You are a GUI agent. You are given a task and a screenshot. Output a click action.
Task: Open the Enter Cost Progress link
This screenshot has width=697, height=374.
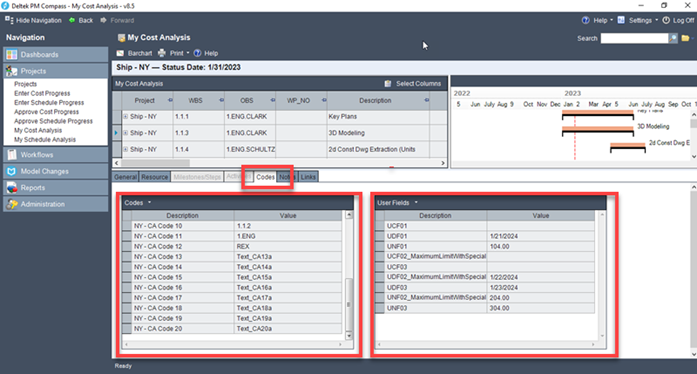(x=42, y=93)
